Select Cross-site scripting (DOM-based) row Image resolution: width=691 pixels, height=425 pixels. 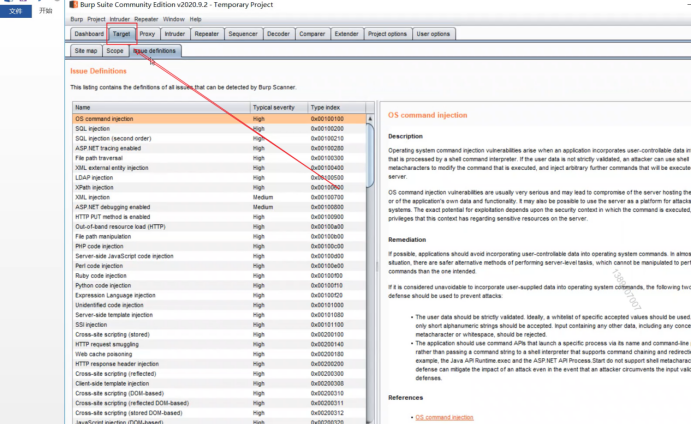click(219, 393)
